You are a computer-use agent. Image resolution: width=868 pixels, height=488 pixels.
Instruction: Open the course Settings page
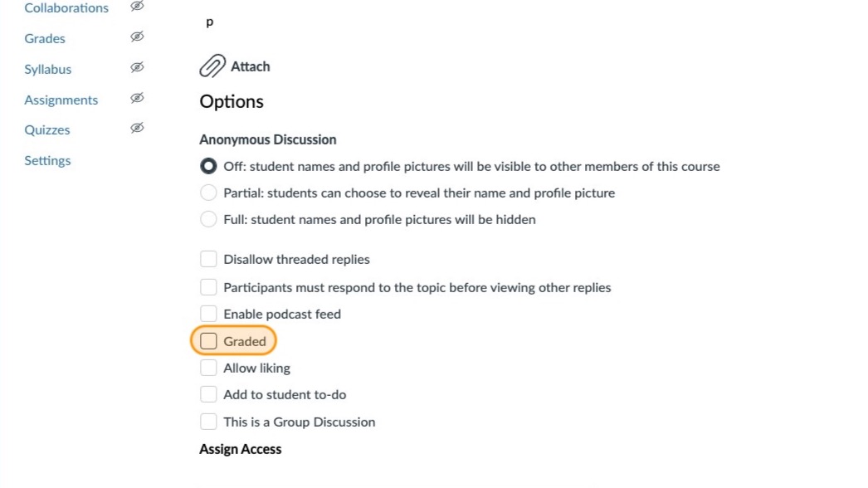coord(47,160)
